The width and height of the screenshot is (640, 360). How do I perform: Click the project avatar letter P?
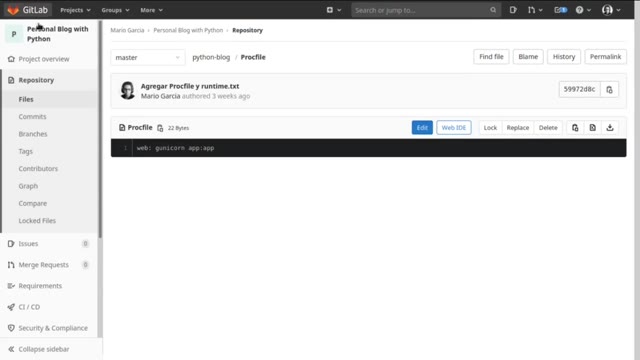click(14, 34)
